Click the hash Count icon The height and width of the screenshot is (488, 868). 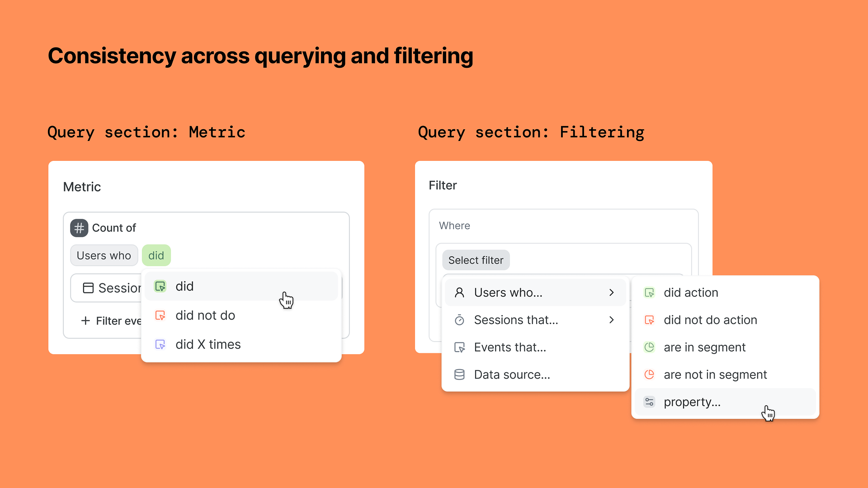79,228
